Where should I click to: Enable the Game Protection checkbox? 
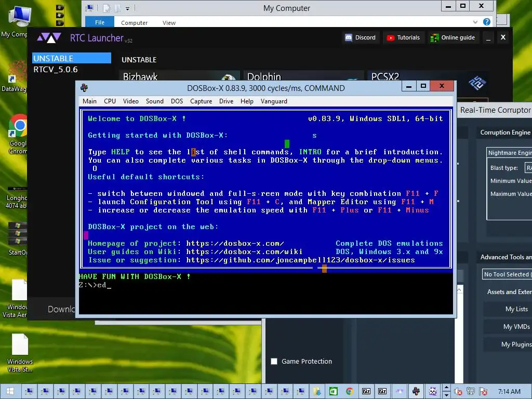click(x=274, y=362)
